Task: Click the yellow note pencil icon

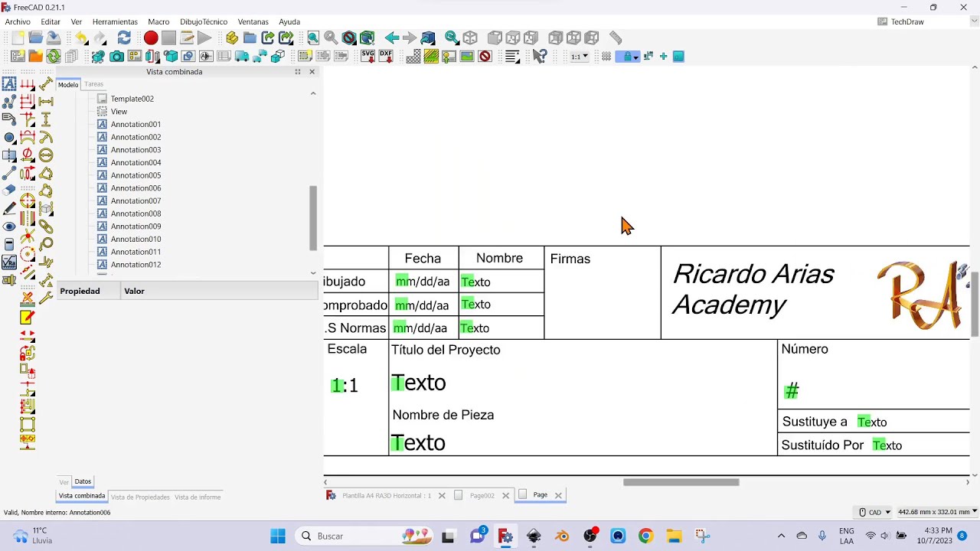Action: (x=28, y=318)
